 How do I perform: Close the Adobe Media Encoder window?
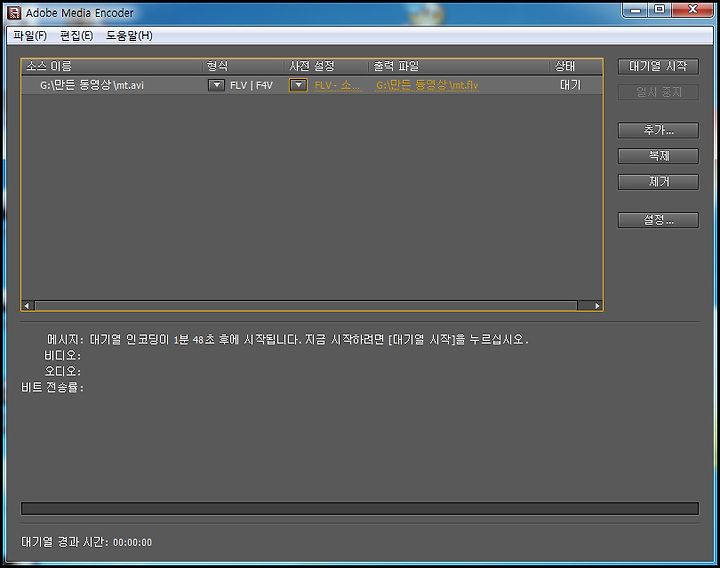pos(692,9)
